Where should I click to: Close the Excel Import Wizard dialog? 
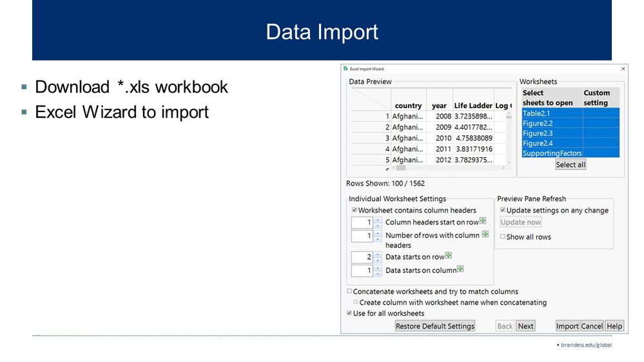623,68
